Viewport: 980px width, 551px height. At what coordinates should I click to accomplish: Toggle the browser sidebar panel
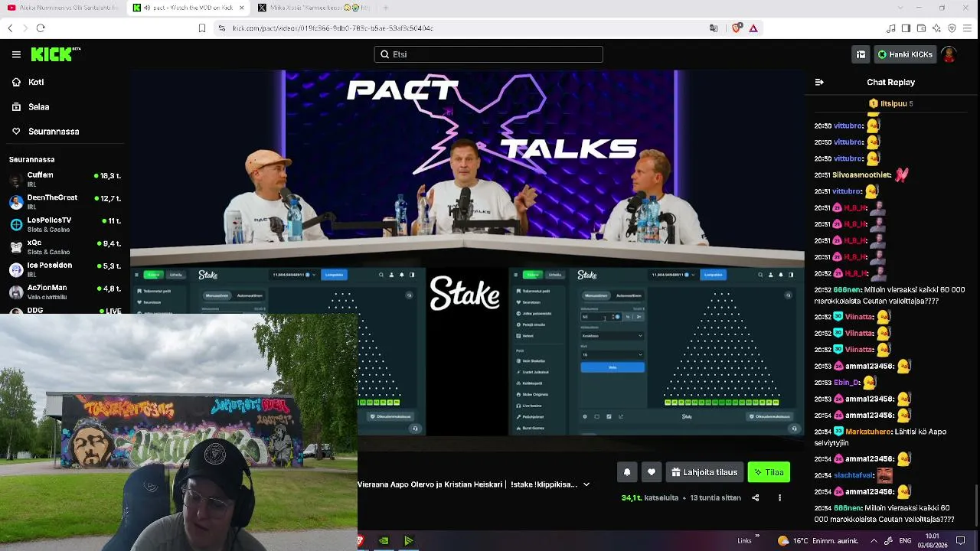(906, 28)
